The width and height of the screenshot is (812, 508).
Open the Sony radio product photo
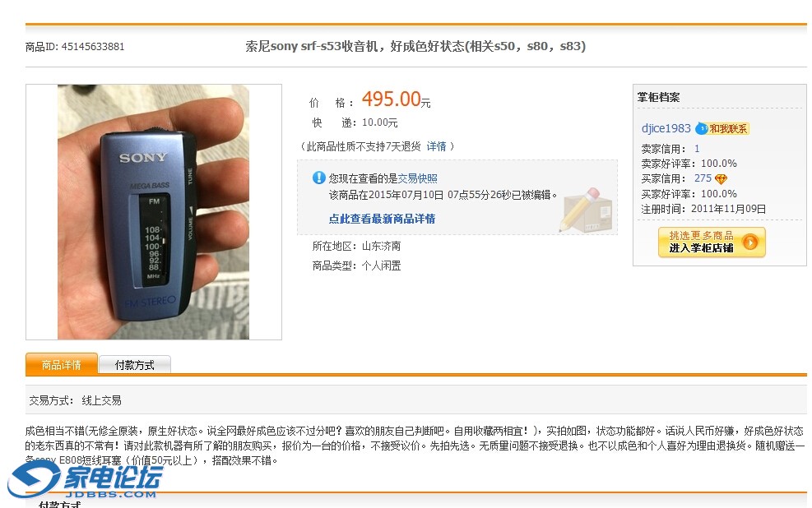click(x=153, y=212)
